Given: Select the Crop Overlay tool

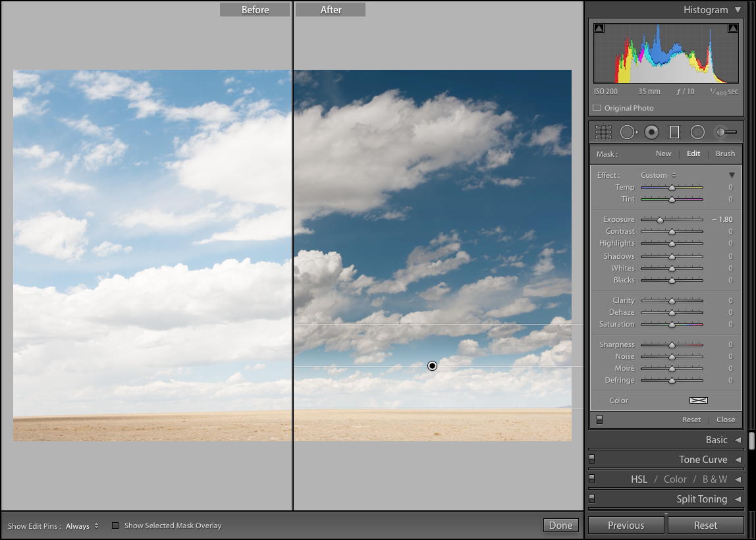Looking at the screenshot, I should [x=604, y=132].
